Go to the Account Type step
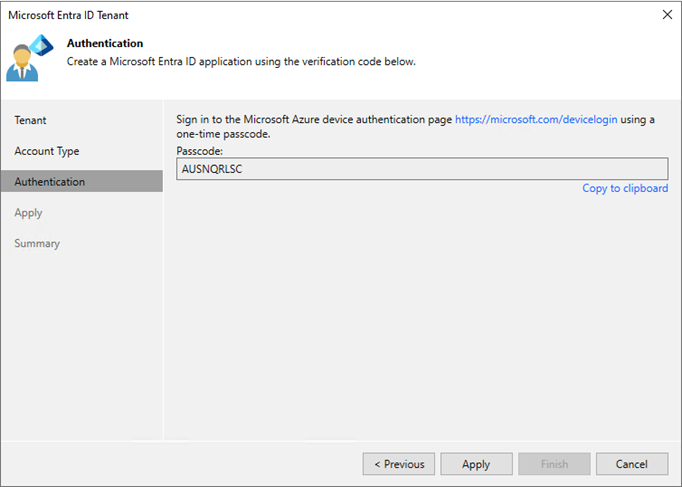 47,151
